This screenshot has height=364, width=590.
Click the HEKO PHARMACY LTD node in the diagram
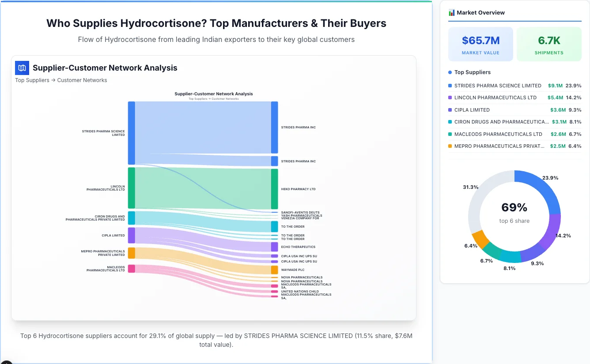pos(274,189)
